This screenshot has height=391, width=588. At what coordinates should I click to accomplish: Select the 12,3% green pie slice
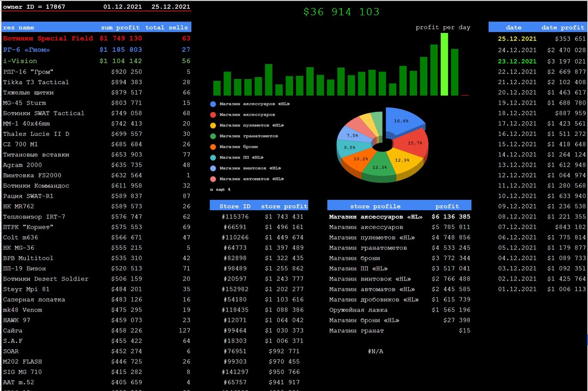[379, 167]
